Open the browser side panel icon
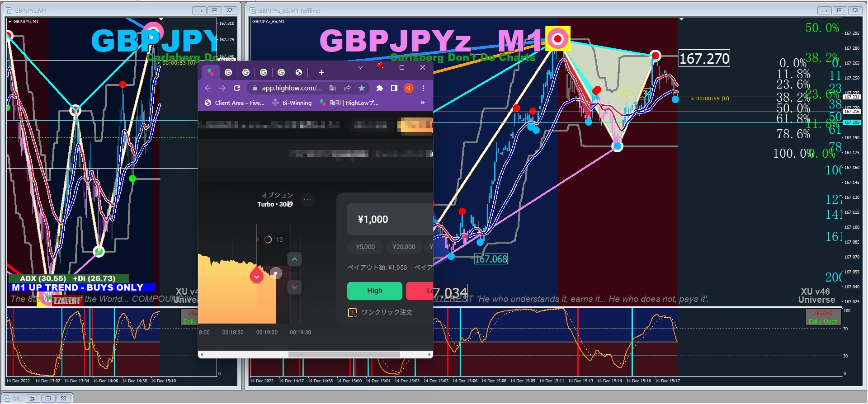 tap(394, 88)
